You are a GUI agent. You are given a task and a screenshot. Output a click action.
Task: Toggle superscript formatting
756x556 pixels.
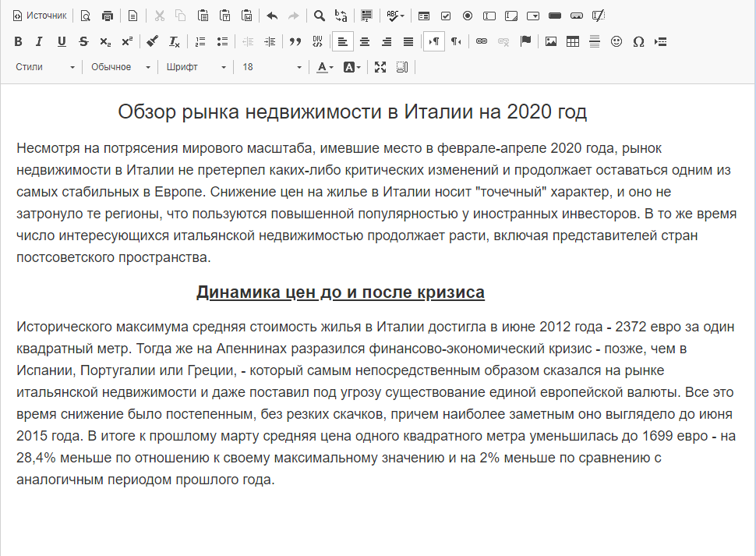[127, 41]
